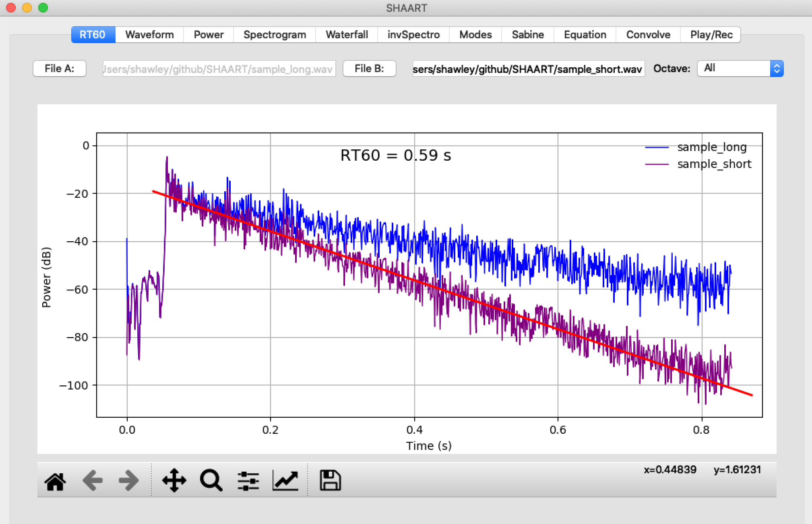
Task: Activate the pan/move axes tool
Action: tap(174, 481)
